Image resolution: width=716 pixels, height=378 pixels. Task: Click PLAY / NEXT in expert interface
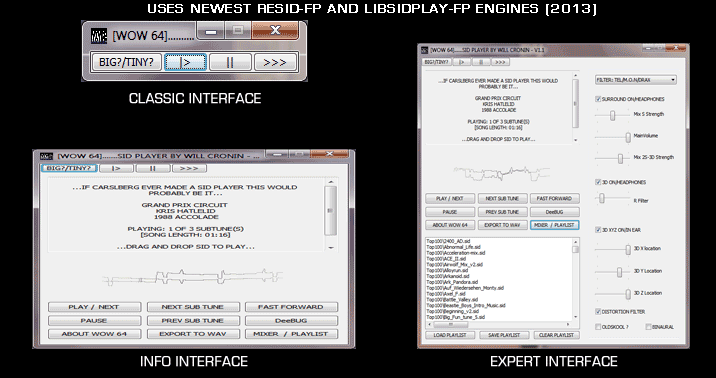[x=450, y=199]
